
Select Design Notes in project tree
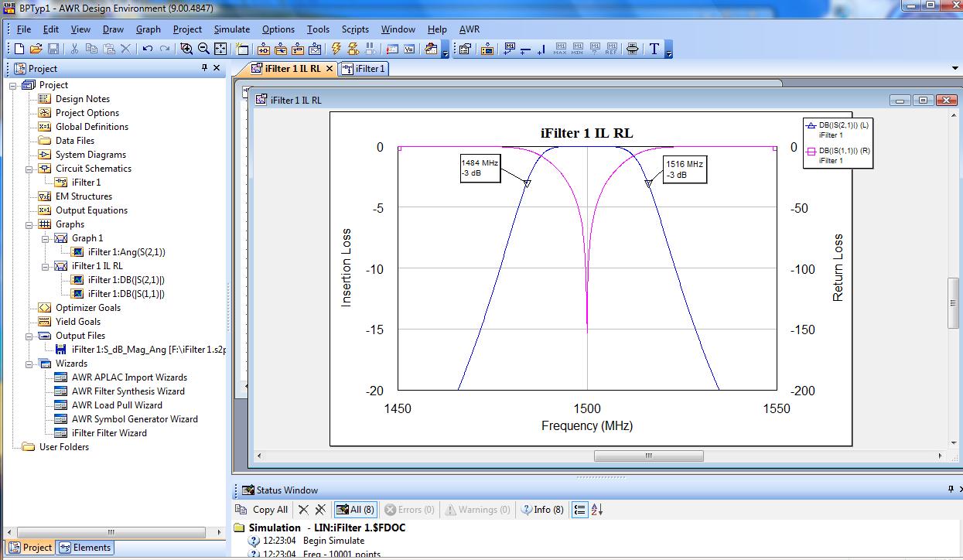click(83, 99)
